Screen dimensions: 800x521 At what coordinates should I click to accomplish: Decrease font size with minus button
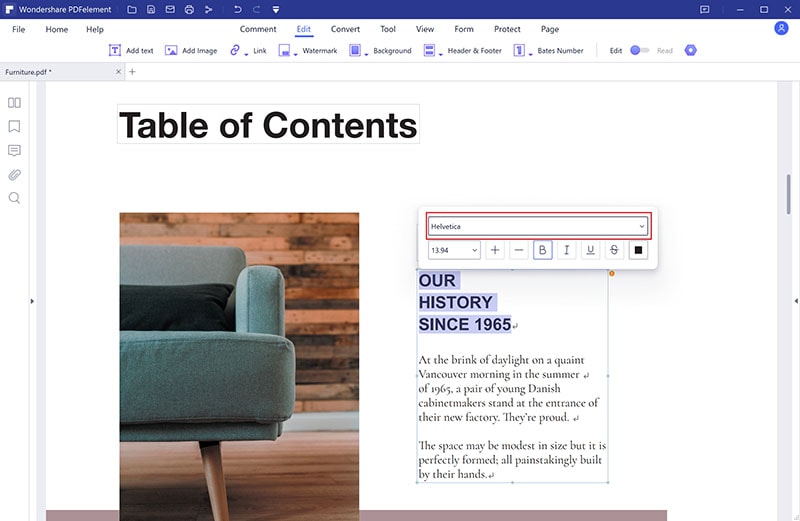click(x=519, y=250)
